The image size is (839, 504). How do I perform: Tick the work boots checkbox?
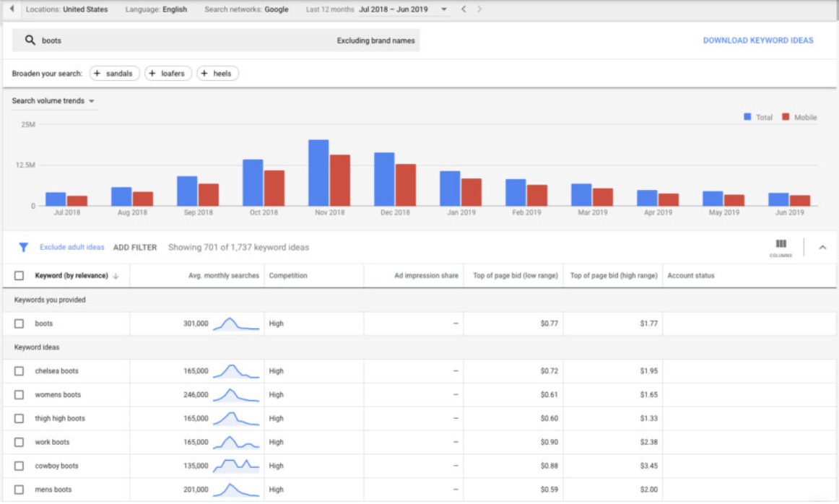click(19, 442)
